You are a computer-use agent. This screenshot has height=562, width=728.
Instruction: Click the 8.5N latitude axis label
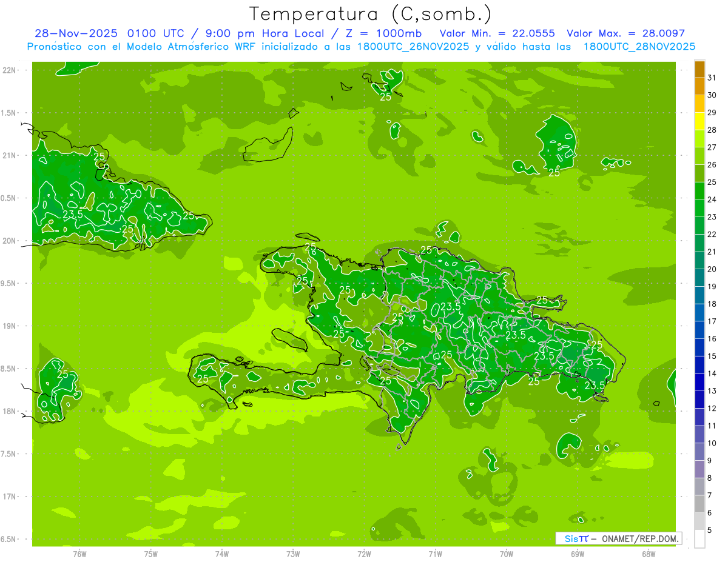9,369
